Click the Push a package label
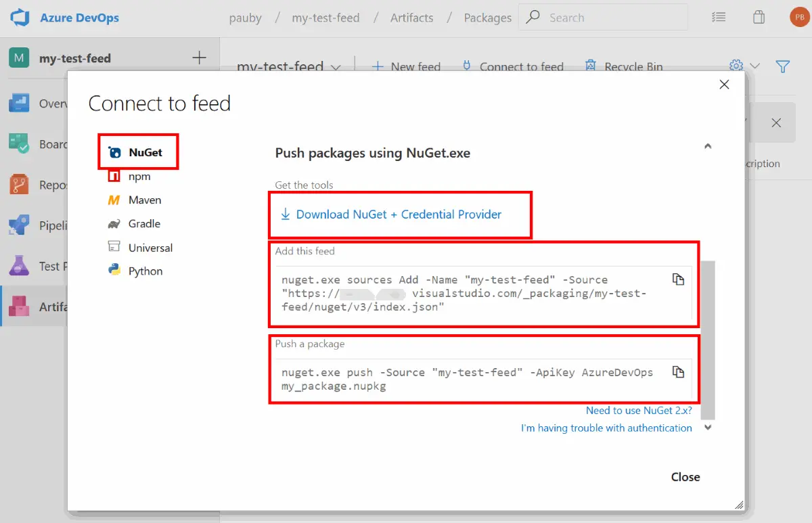 pyautogui.click(x=310, y=344)
